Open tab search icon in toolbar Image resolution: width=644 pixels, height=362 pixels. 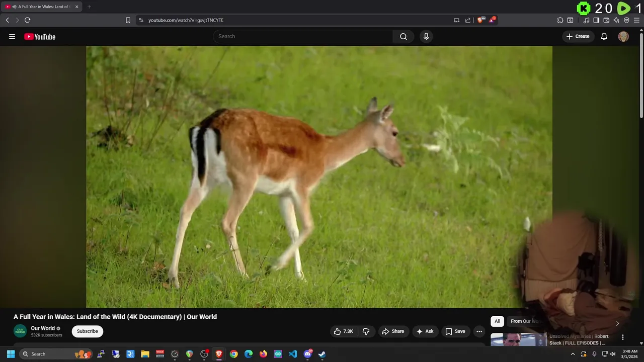pyautogui.click(x=570, y=20)
